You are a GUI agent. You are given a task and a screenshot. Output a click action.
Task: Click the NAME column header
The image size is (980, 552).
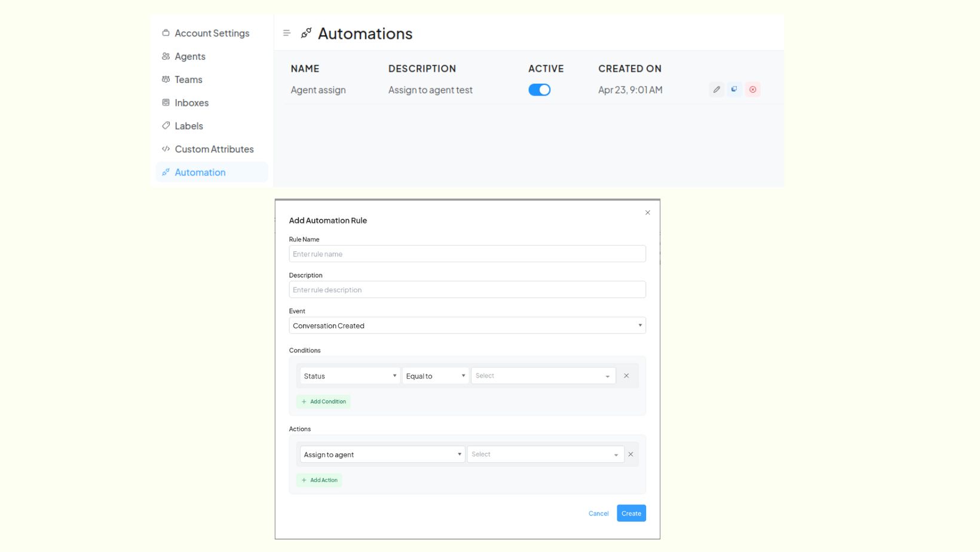click(x=305, y=69)
